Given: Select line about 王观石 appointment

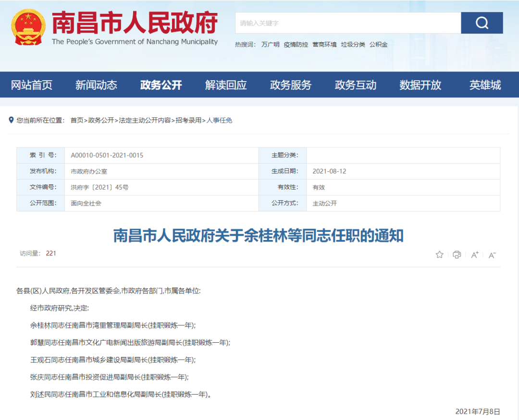Looking at the screenshot, I should tap(113, 360).
